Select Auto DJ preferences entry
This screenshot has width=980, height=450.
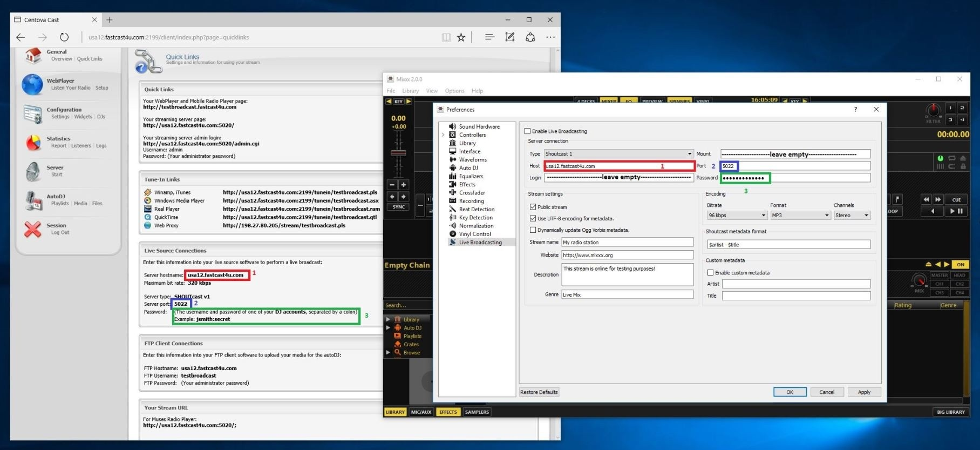point(468,168)
